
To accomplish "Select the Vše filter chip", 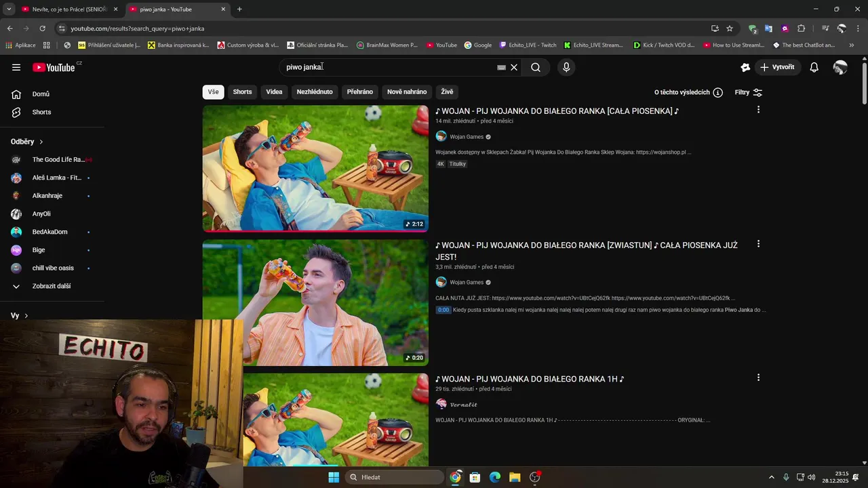I will point(213,92).
